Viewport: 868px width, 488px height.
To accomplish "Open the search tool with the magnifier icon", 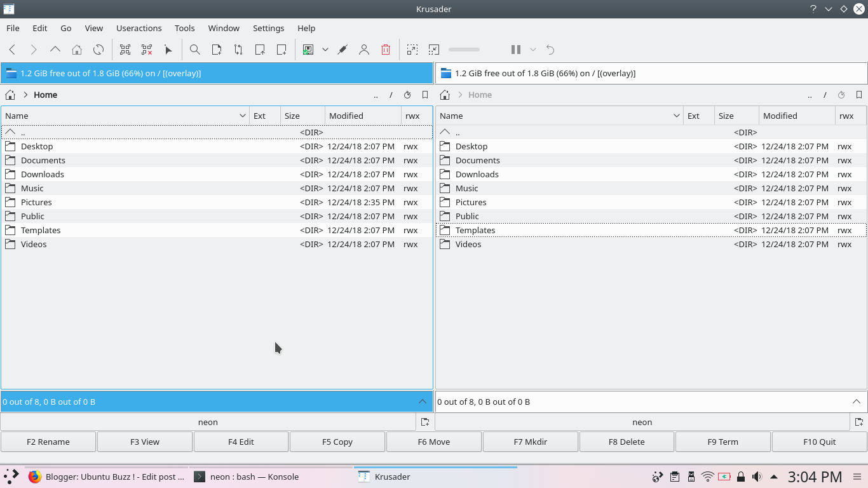I will point(194,49).
